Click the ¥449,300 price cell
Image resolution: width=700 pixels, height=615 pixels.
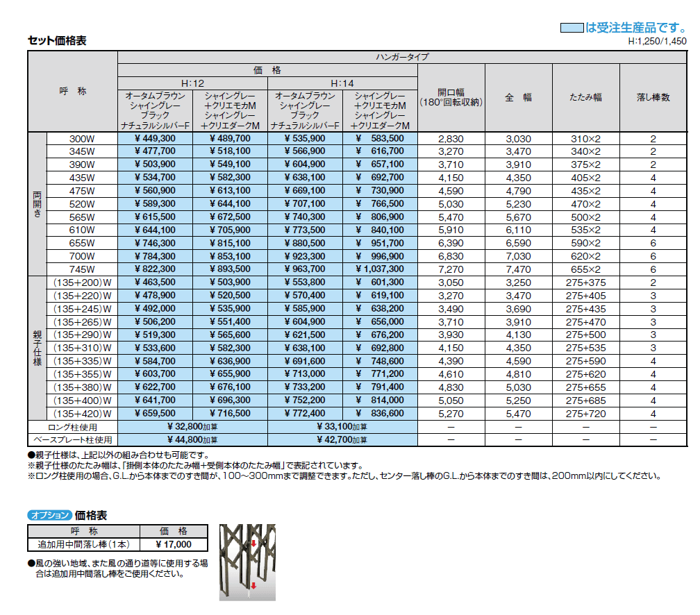click(155, 139)
